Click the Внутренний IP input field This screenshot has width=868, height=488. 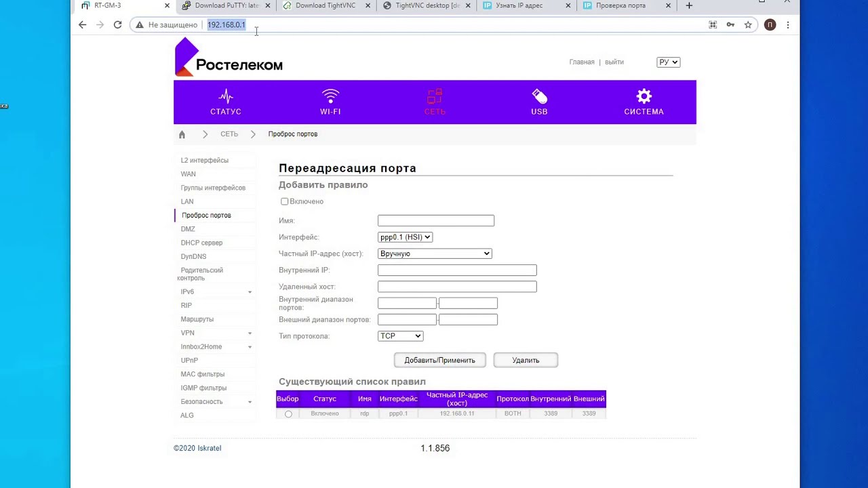coord(457,270)
